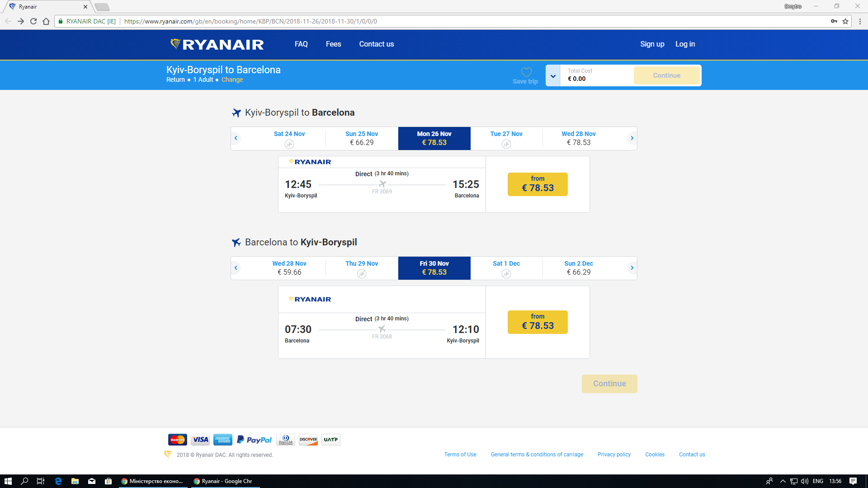Open Microsoft Edge from taskbar
The height and width of the screenshot is (488, 868).
pyautogui.click(x=58, y=481)
